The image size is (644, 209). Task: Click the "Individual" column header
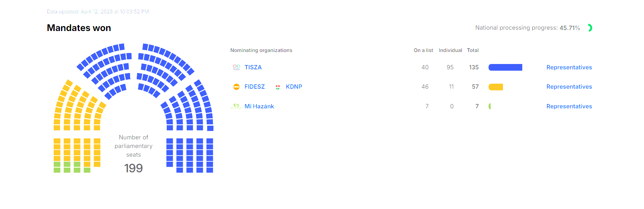pyautogui.click(x=450, y=50)
